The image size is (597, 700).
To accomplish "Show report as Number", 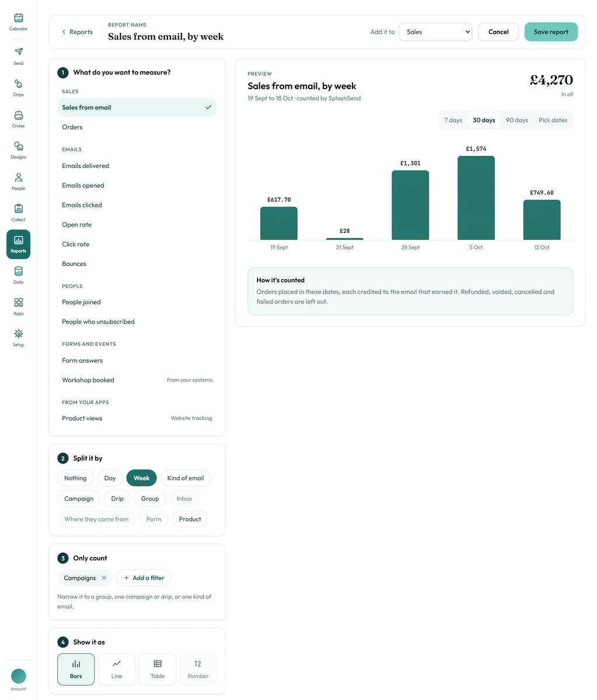I will (198, 669).
